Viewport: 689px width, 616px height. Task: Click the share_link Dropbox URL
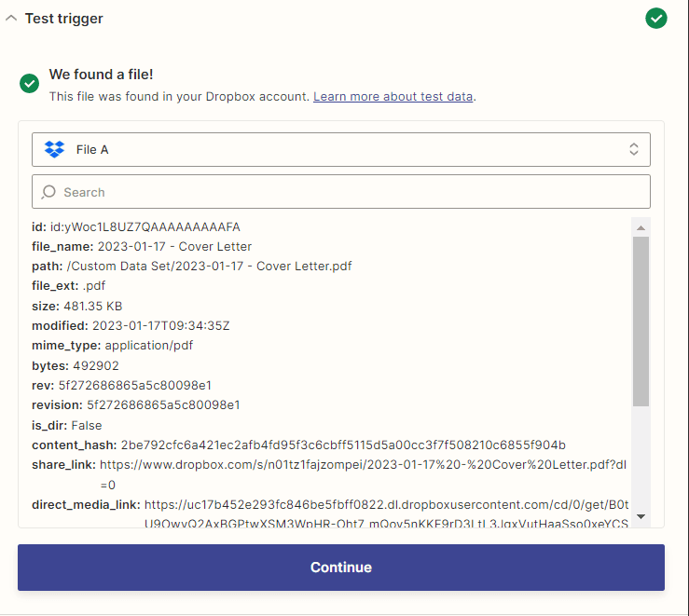point(364,465)
